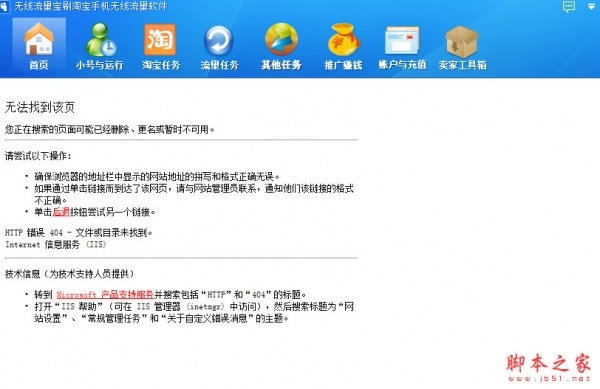Open Microsoft 产品支持服务 link
Screen dimensions: 600x389
pyautogui.click(x=105, y=295)
